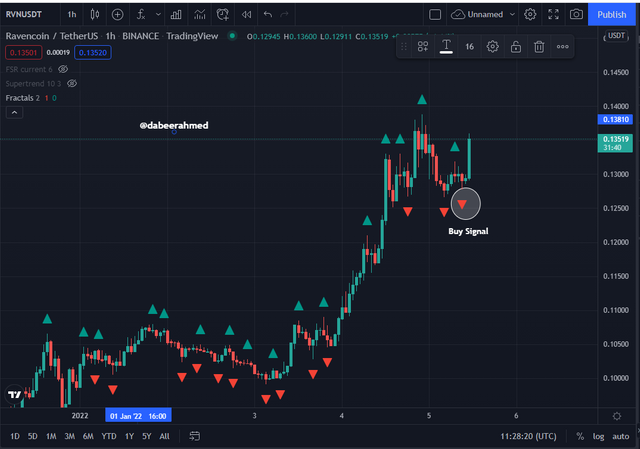Select the 1Y date range

[x=129, y=436]
